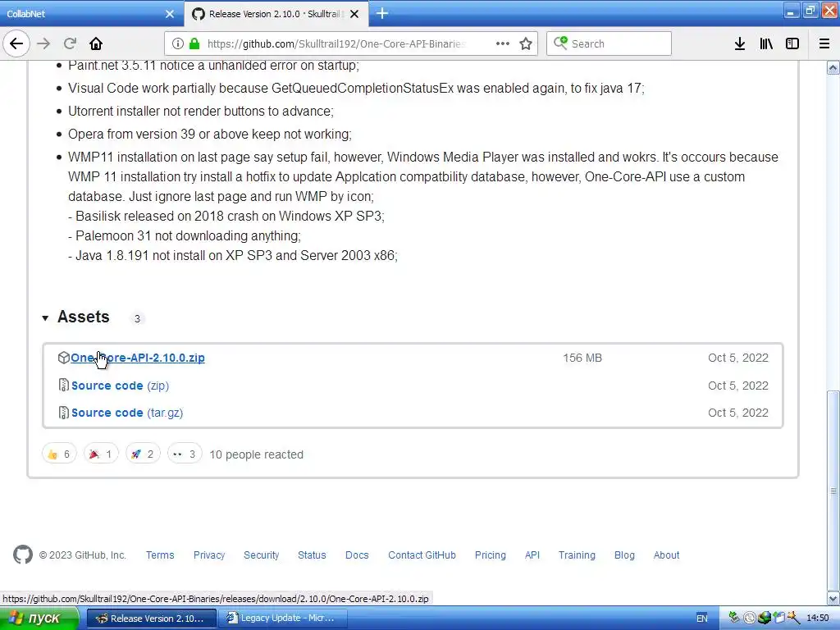Download Source code (tar.gz)

point(127,413)
